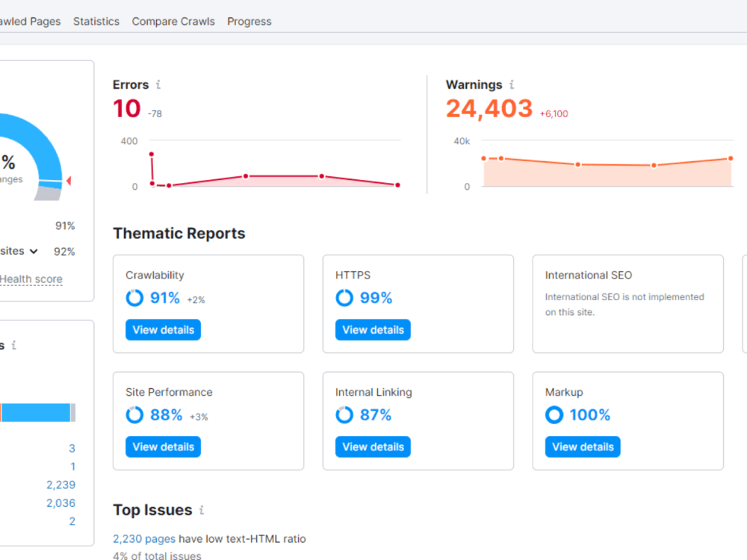This screenshot has height=560, width=747.
Task: Click the info icon in lower left panel
Action: [x=13, y=345]
